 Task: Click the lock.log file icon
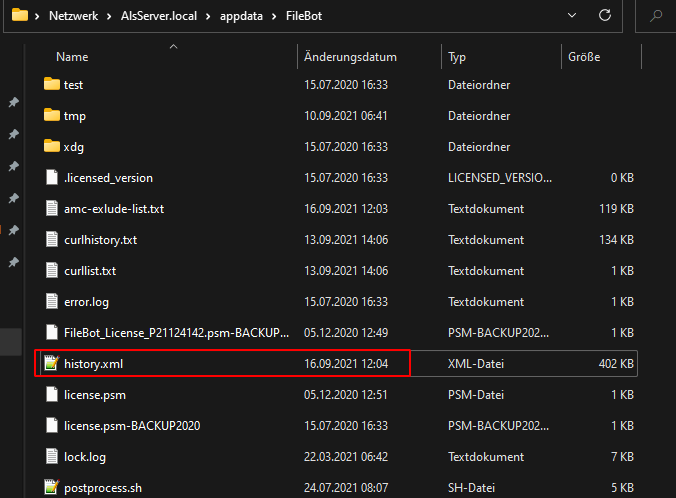tap(52, 457)
